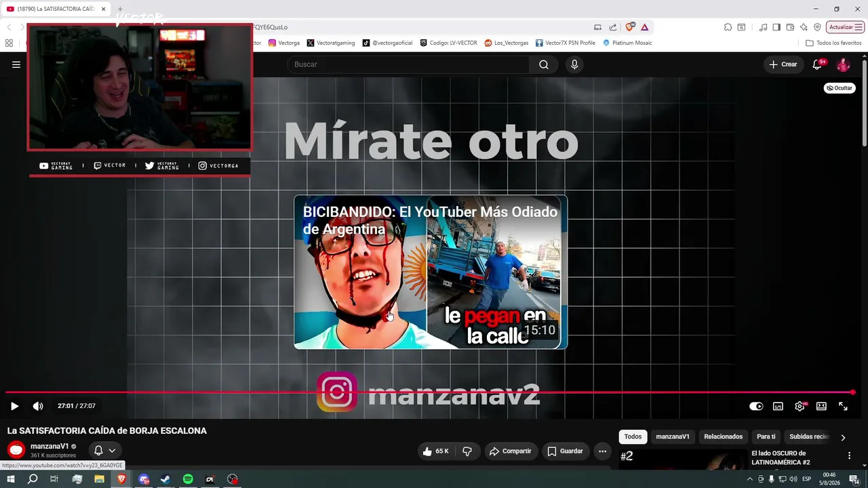Hide end screen with Ocultar
This screenshot has width=868, height=488.
[840, 88]
